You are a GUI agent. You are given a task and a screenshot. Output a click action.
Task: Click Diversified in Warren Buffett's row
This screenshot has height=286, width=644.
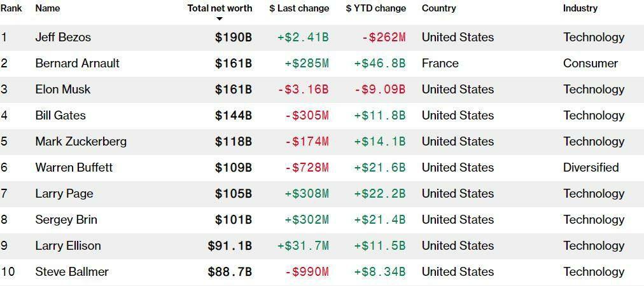(x=591, y=168)
